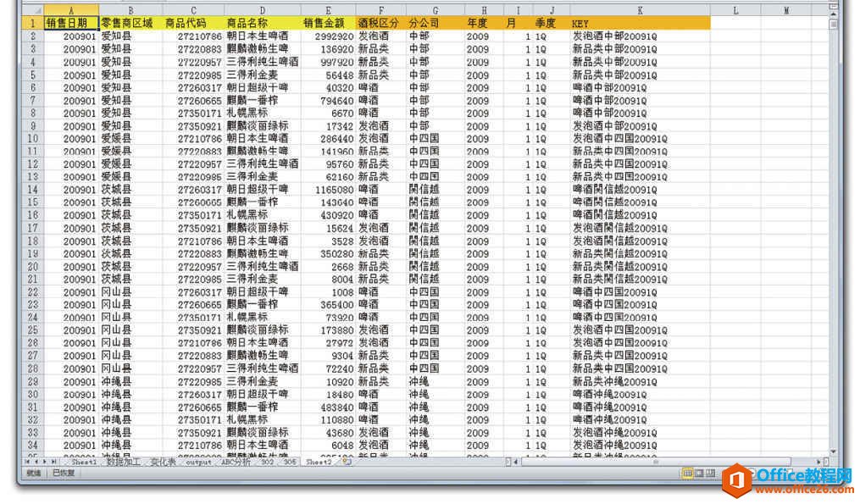Click the Select All corner box
The height and width of the screenshot is (504, 860).
tap(33, 10)
